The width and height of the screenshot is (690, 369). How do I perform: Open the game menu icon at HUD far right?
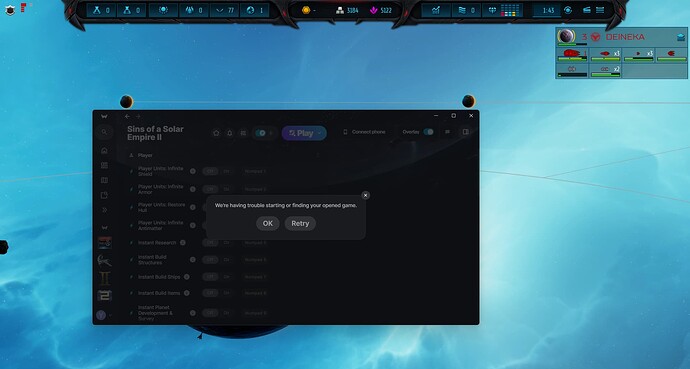pyautogui.click(x=599, y=10)
